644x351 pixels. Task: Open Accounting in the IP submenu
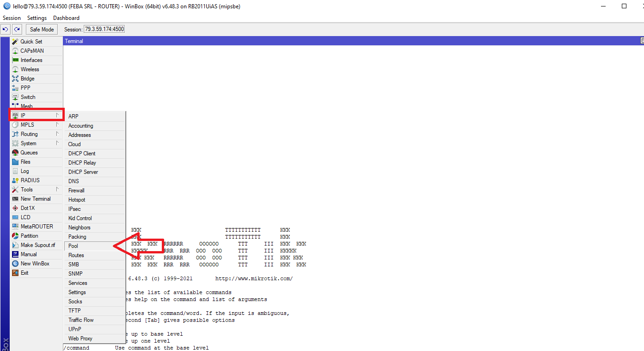point(95,126)
